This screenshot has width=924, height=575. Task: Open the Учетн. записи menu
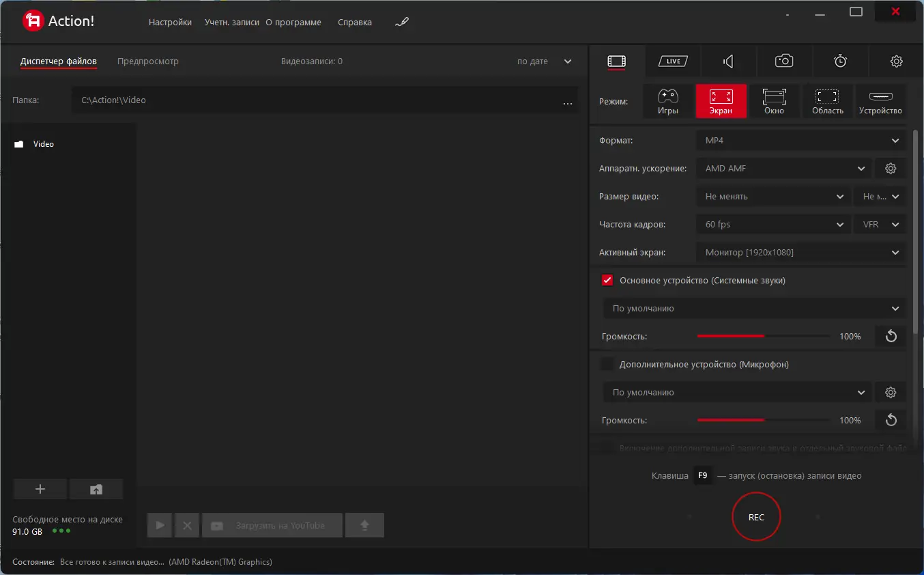232,23
